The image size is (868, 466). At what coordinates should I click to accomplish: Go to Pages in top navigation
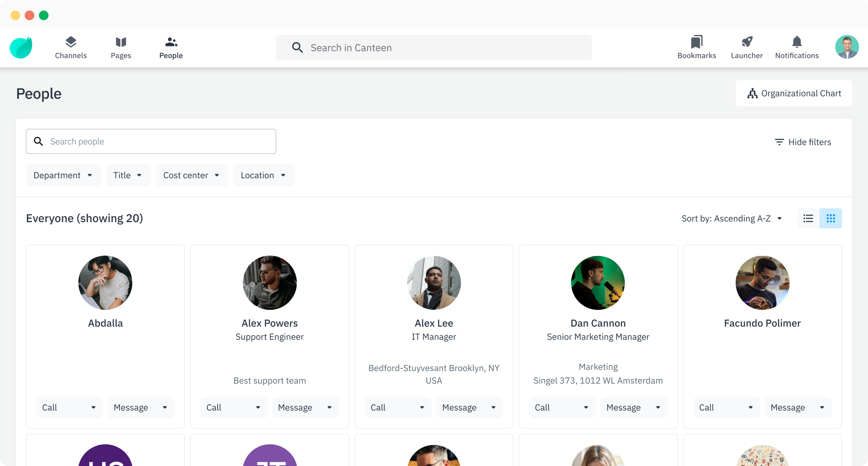[x=121, y=48]
